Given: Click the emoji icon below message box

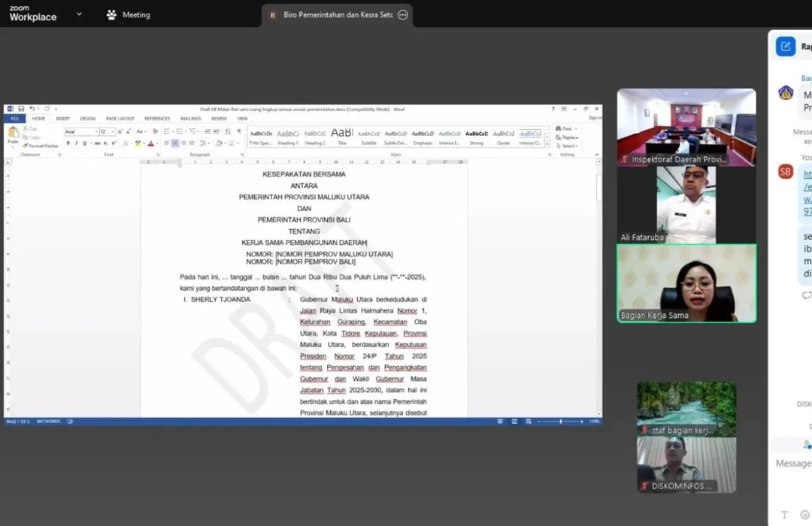Looking at the screenshot, I should (804, 515).
